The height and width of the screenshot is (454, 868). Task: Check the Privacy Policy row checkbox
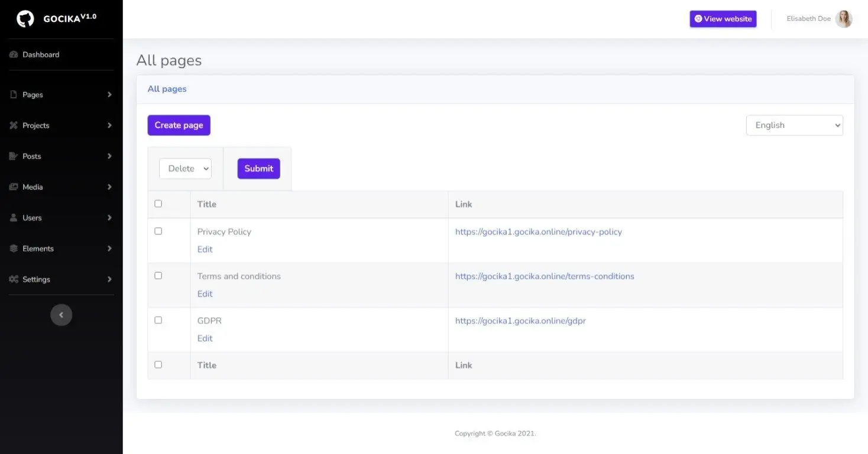coord(158,231)
